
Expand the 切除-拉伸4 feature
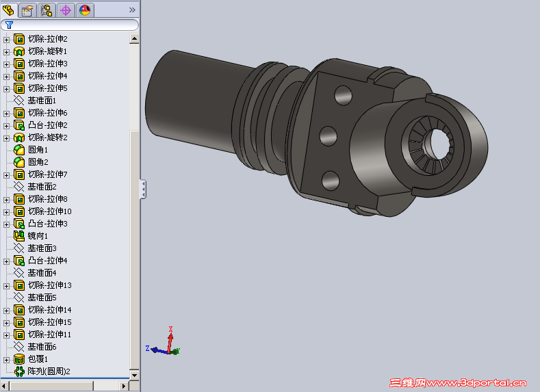click(6, 77)
